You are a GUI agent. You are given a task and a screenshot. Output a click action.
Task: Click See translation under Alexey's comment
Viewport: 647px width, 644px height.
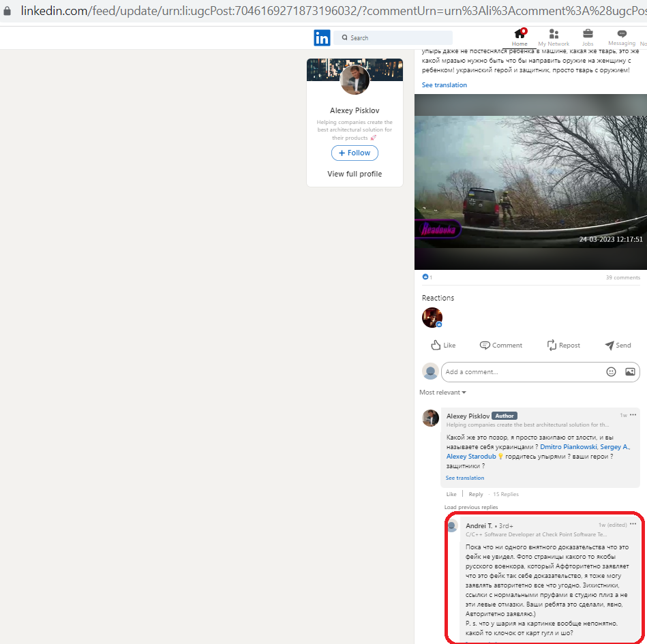tap(464, 478)
